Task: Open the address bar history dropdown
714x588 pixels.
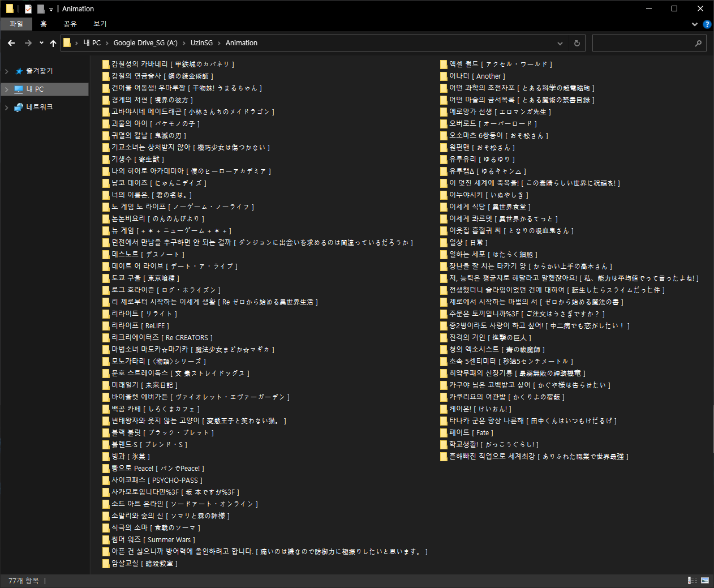Action: (x=560, y=43)
